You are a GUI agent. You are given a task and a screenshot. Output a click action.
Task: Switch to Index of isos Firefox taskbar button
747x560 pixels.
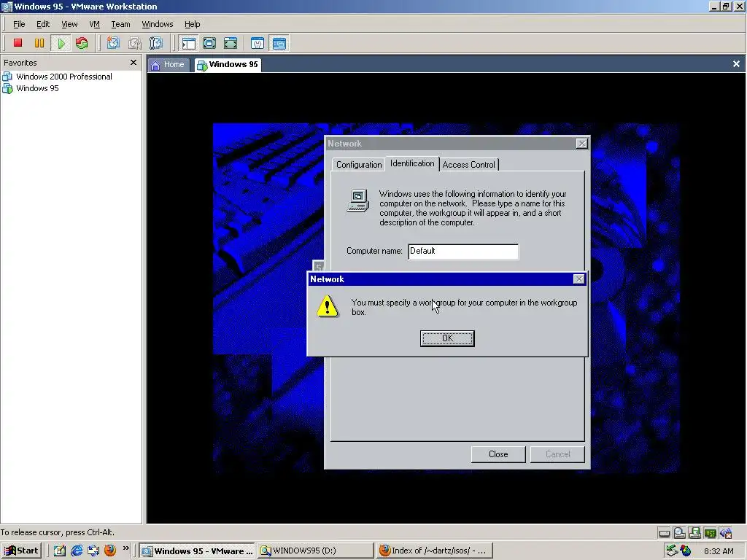tap(434, 551)
